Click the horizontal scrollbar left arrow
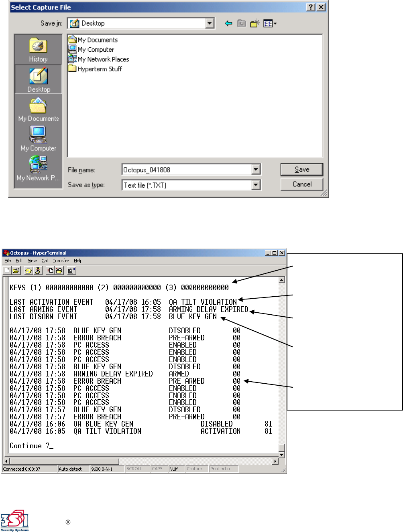This screenshot has height=532, width=403. coord(6,461)
